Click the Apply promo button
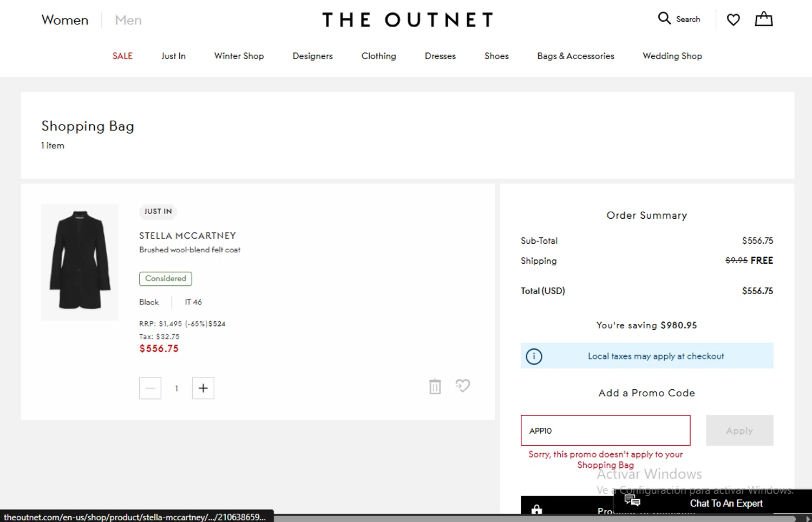This screenshot has height=522, width=812. (739, 430)
